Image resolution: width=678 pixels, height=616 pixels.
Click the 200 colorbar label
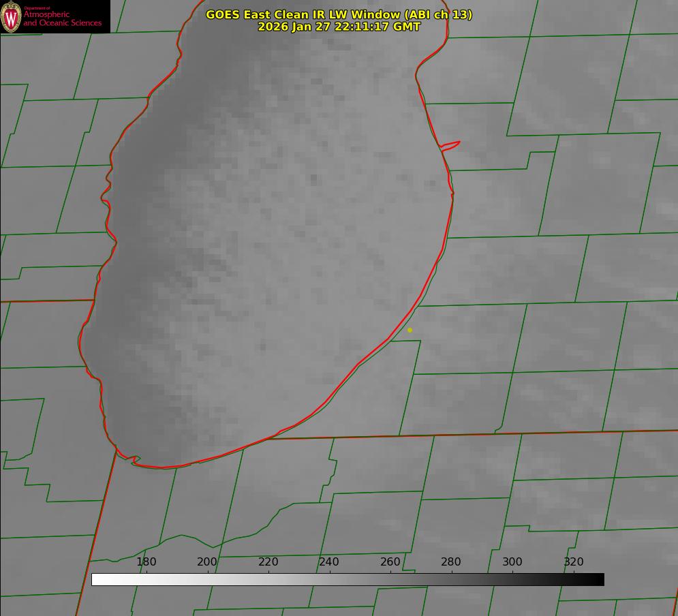tap(207, 561)
